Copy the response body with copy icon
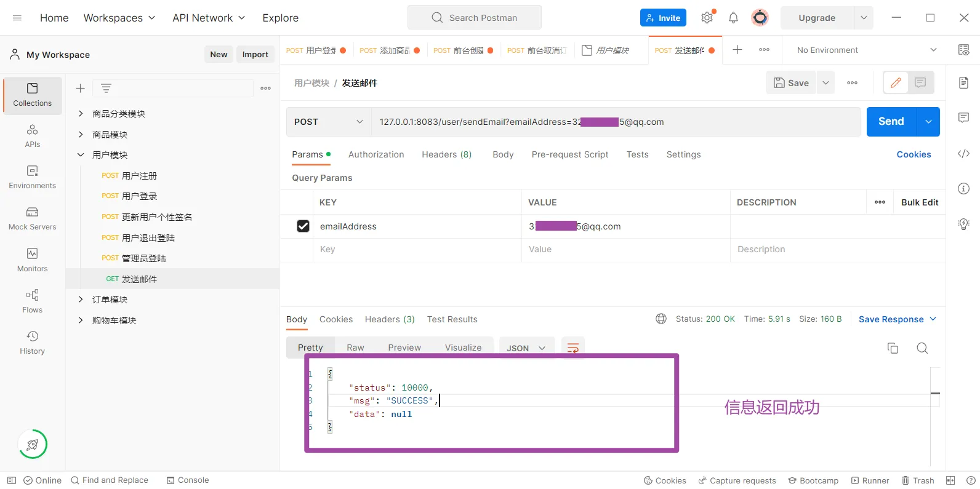This screenshot has height=489, width=980. [893, 348]
